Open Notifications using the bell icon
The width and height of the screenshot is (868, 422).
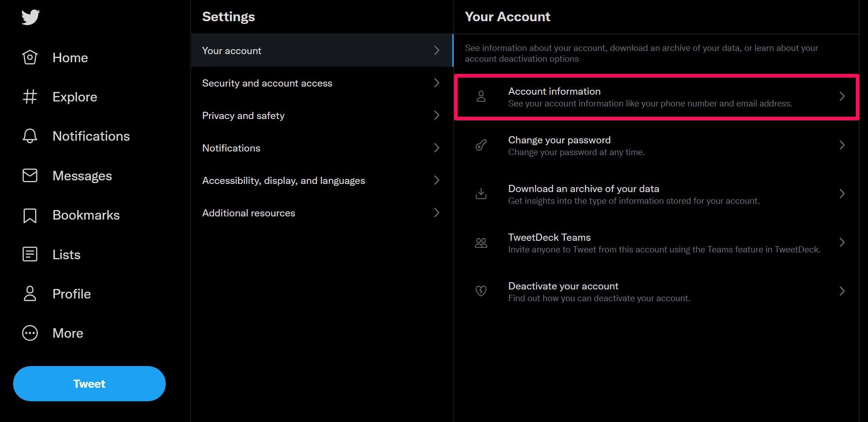click(30, 136)
